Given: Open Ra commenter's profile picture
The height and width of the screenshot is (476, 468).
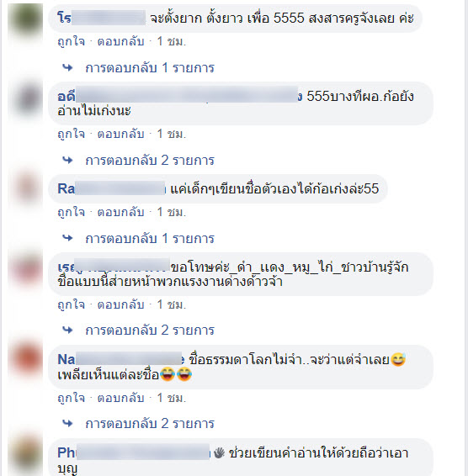Looking at the screenshot, I should click(x=25, y=189).
